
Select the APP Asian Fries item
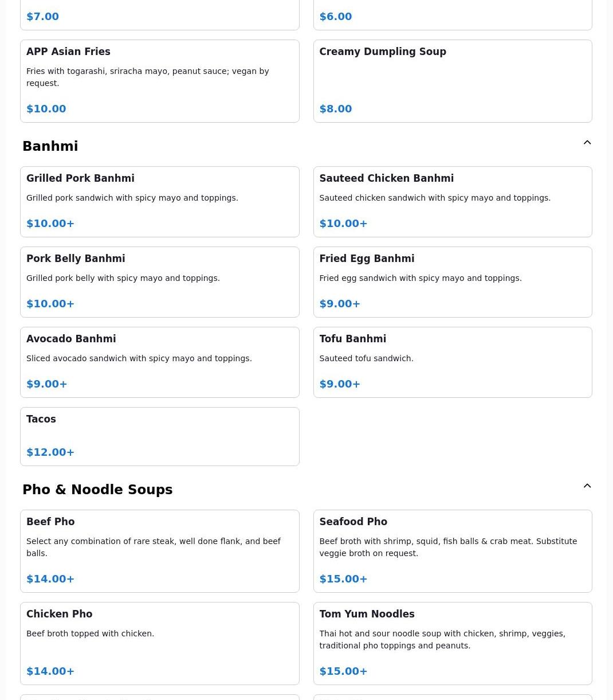[x=159, y=80]
